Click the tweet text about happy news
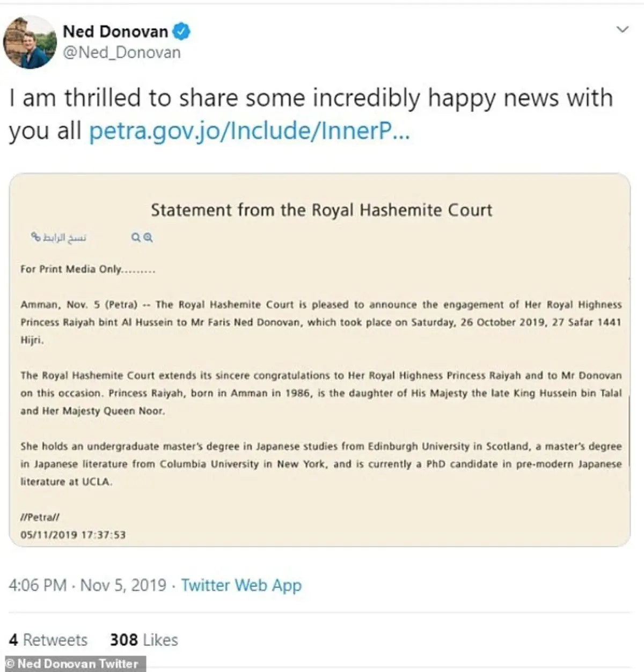 tap(310, 114)
